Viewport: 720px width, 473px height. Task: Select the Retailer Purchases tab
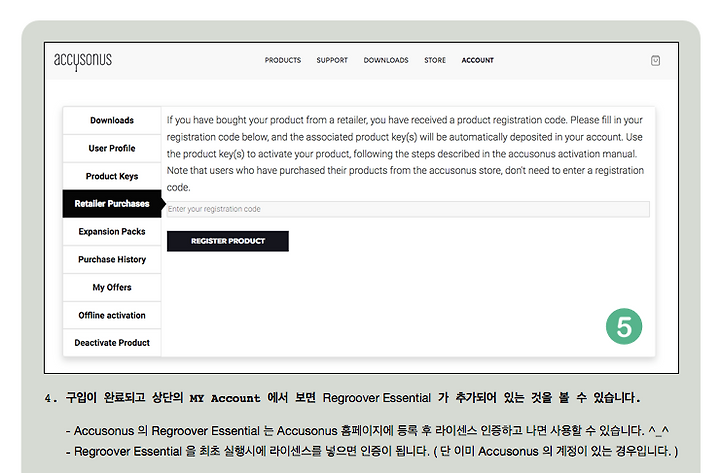point(112,203)
